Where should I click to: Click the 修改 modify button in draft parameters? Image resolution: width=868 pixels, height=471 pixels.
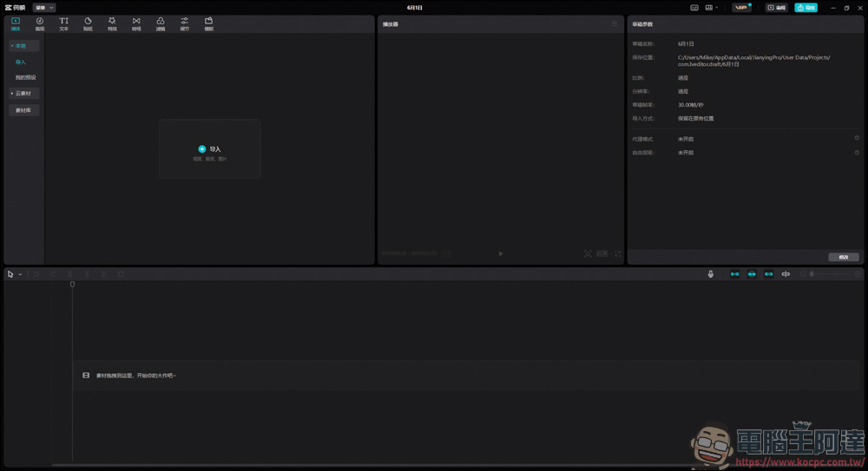tap(843, 257)
